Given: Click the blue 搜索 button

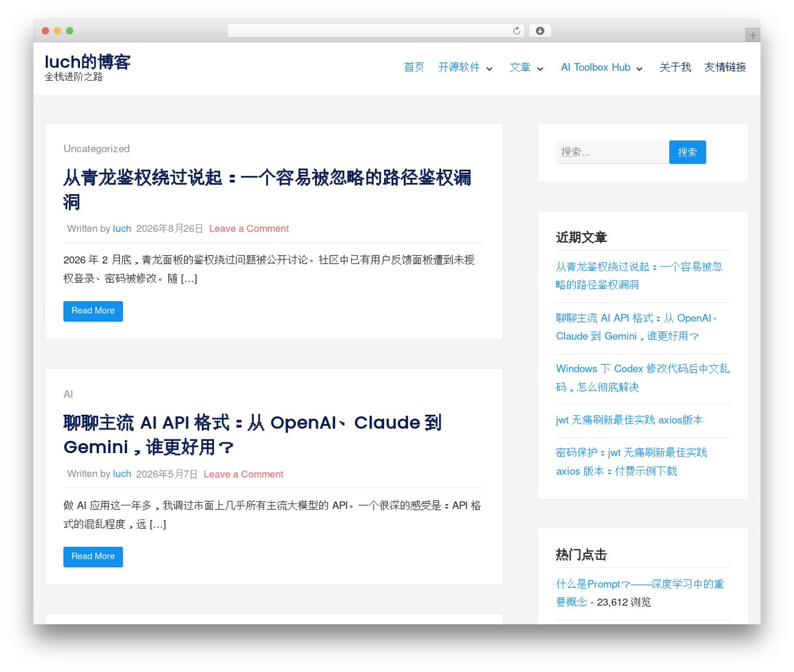Looking at the screenshot, I should [x=687, y=153].
